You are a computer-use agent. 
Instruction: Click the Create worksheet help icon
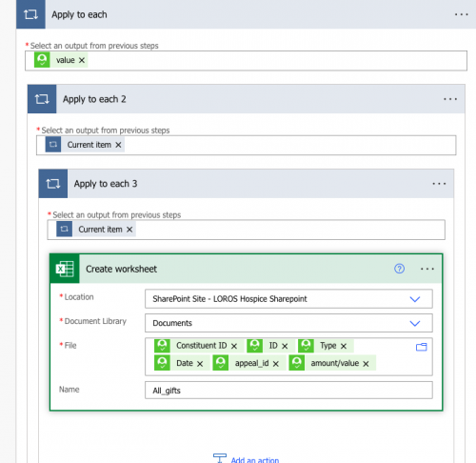pyautogui.click(x=399, y=269)
